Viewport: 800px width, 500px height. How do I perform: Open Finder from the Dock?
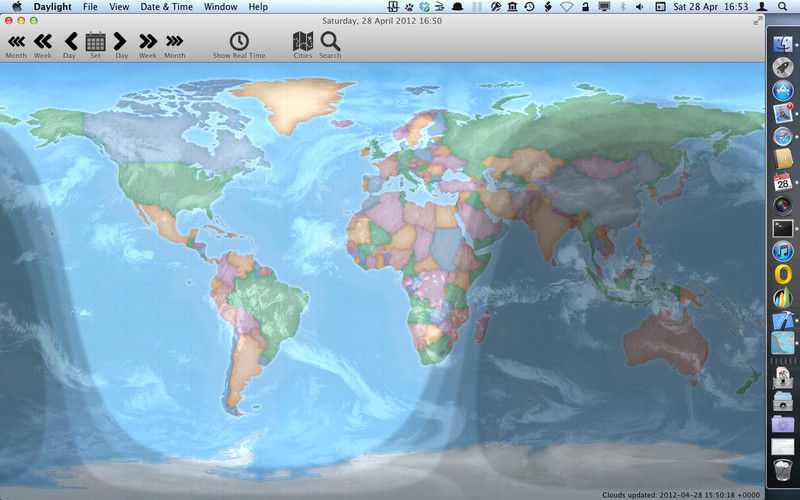tap(783, 44)
